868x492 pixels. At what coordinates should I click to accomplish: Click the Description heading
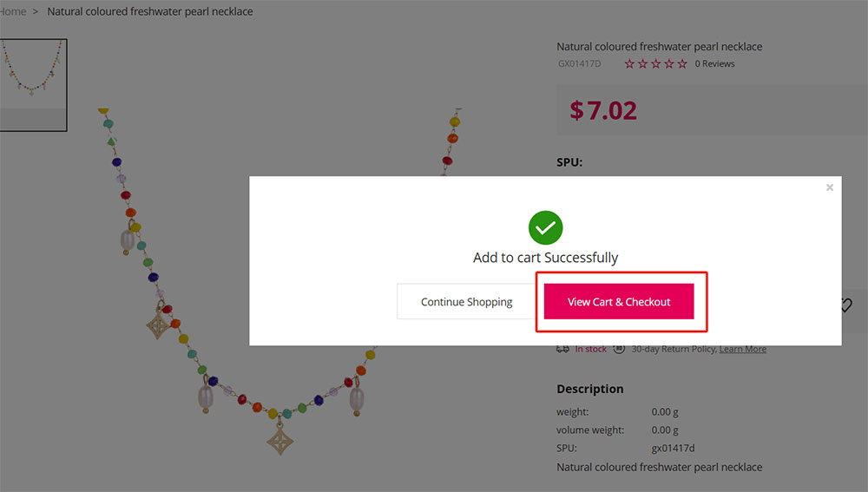click(589, 389)
